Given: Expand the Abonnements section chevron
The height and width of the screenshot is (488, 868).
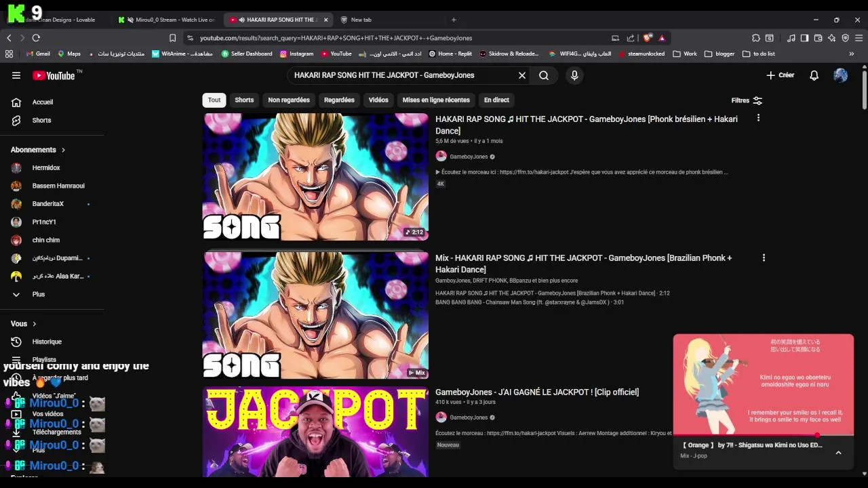Looking at the screenshot, I should click(64, 150).
